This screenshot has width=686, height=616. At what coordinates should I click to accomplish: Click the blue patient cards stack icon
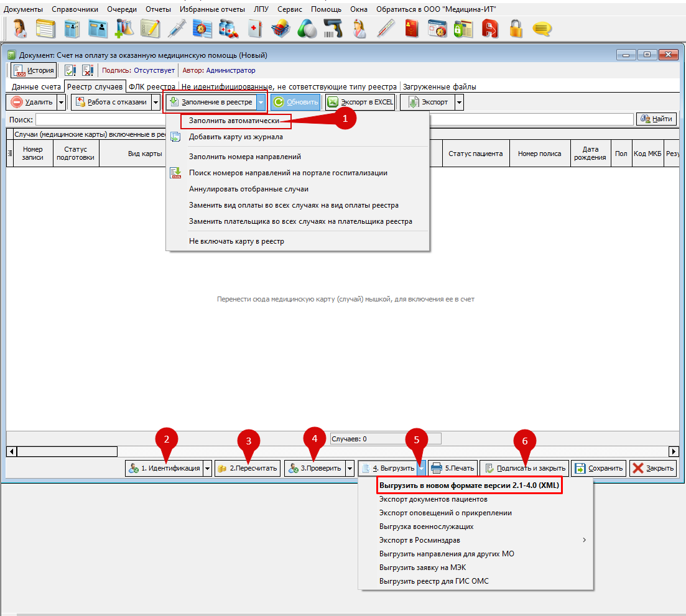(x=72, y=29)
